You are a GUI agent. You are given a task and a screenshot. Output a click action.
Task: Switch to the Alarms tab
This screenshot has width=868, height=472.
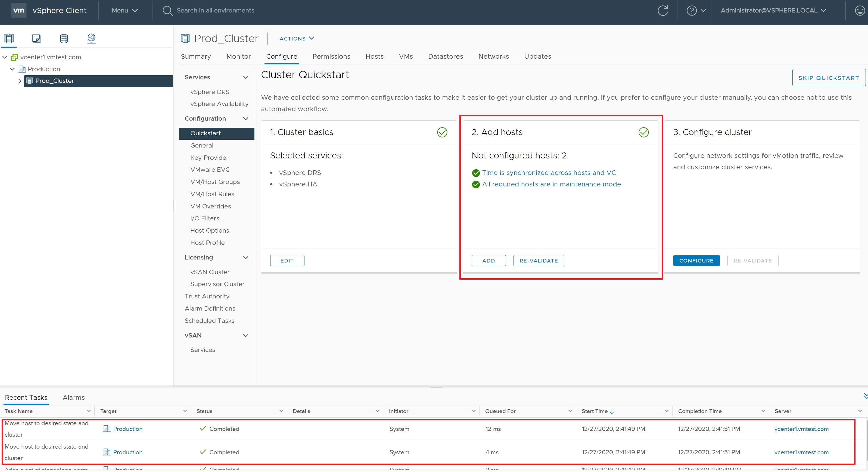point(73,397)
